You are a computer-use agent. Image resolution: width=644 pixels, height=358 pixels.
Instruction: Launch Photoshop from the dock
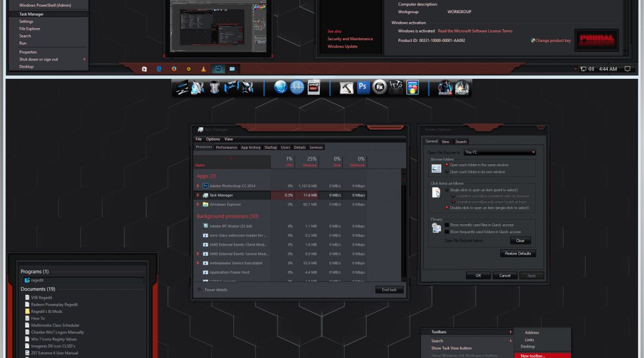(x=363, y=87)
